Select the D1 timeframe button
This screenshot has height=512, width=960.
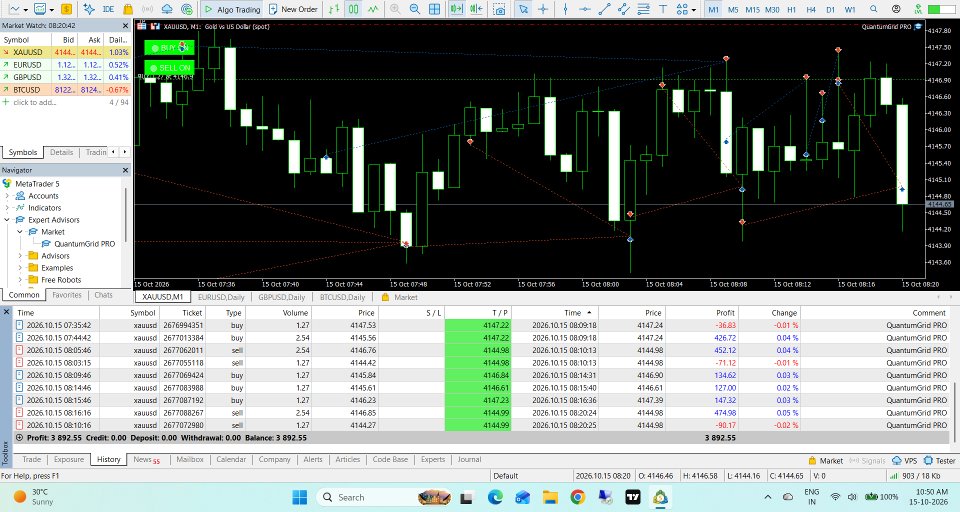[x=830, y=9]
